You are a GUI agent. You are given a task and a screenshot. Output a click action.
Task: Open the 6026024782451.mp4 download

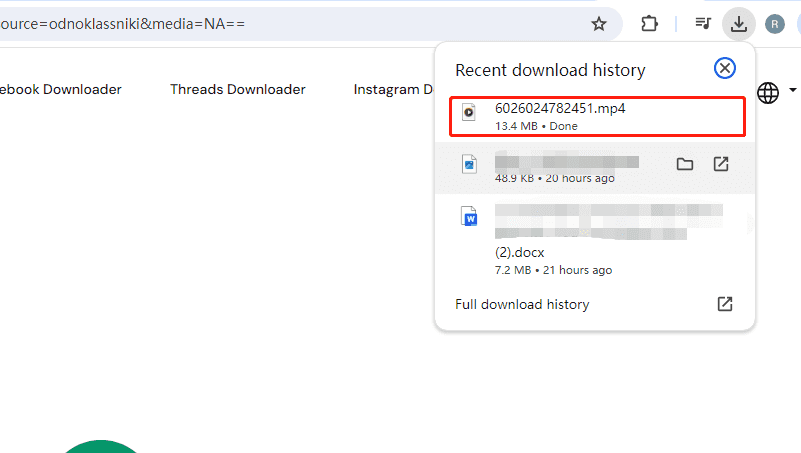point(559,109)
